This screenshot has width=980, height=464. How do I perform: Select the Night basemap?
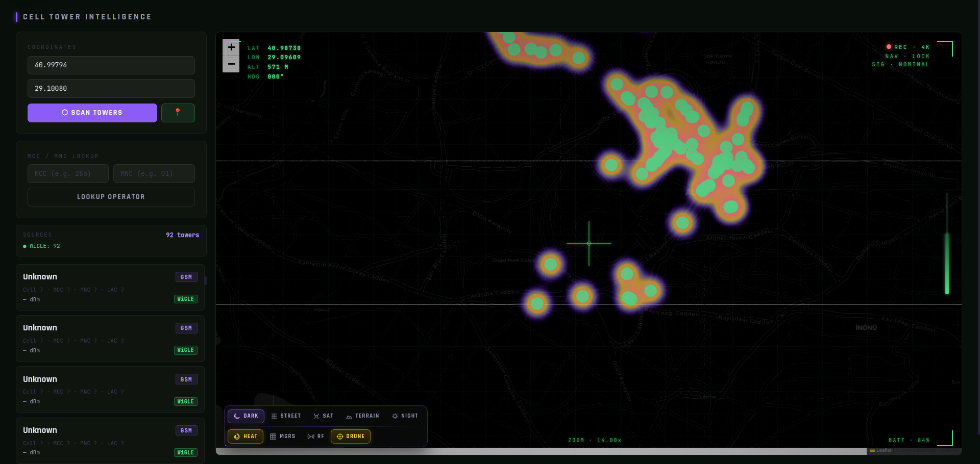click(x=405, y=416)
